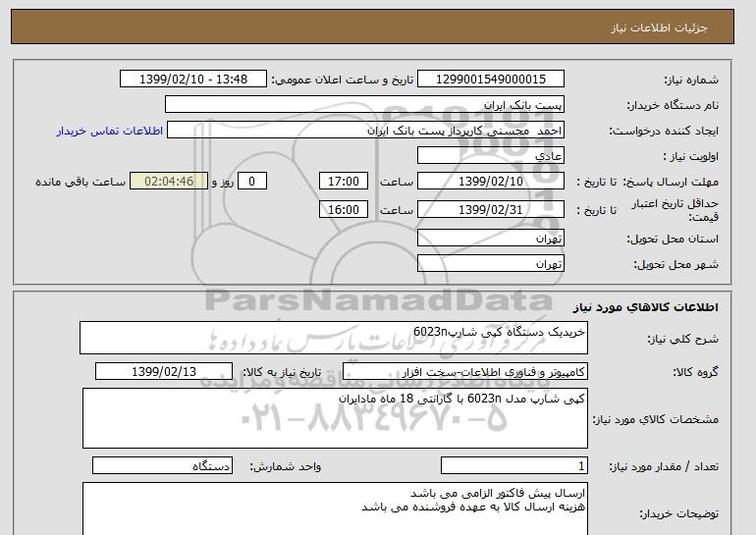
Task: Click the label تاریخ و ساعت اعلان عمومی
Action: point(343,80)
